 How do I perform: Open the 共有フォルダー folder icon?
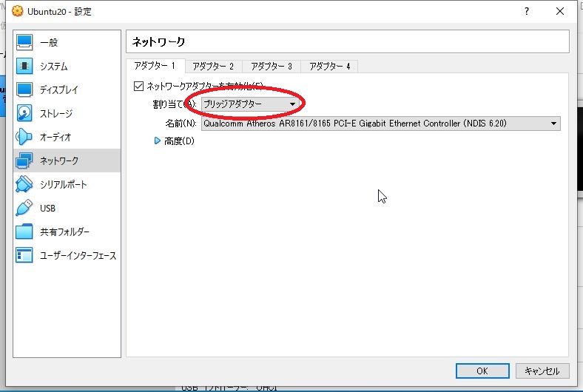tap(24, 232)
